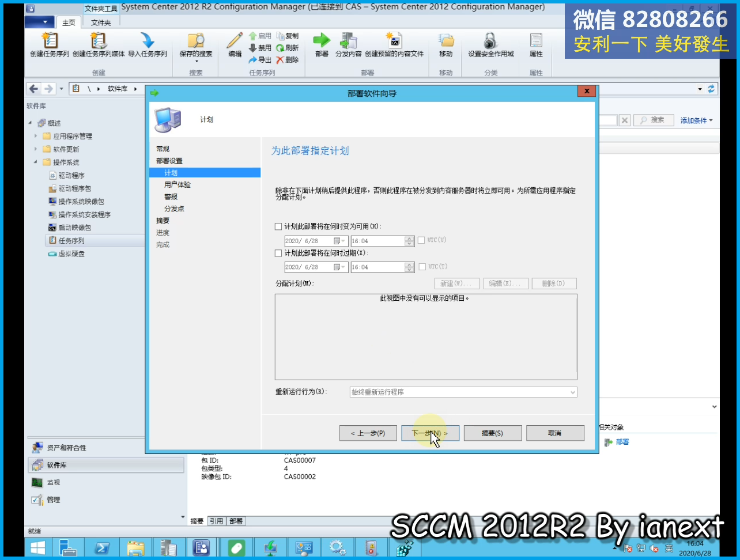Select 启动映像包 tree item

[70, 228]
